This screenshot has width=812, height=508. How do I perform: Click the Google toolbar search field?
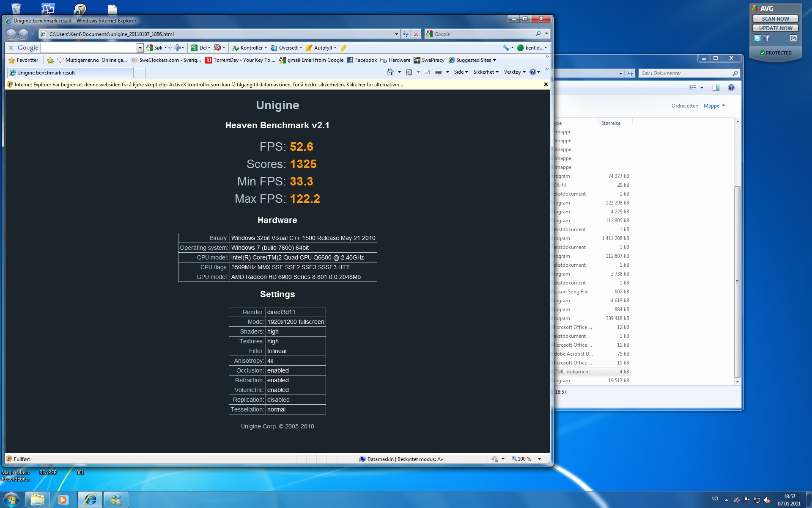coord(88,48)
